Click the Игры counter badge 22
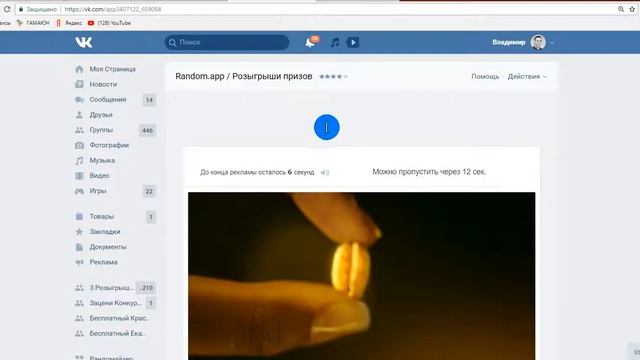 (x=149, y=191)
